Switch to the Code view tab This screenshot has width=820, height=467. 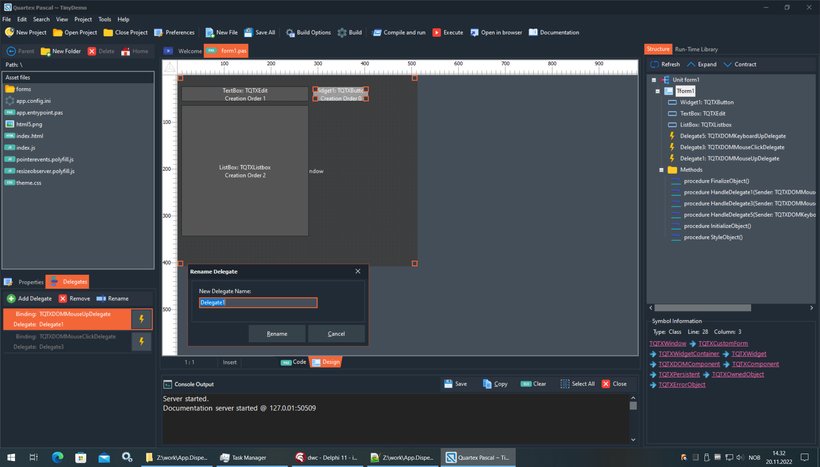[x=293, y=362]
